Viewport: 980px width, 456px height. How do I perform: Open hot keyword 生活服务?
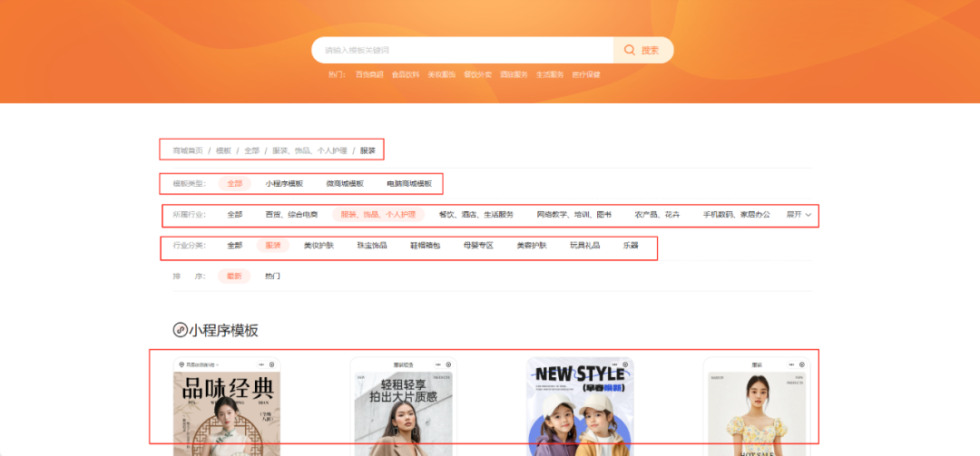(550, 74)
